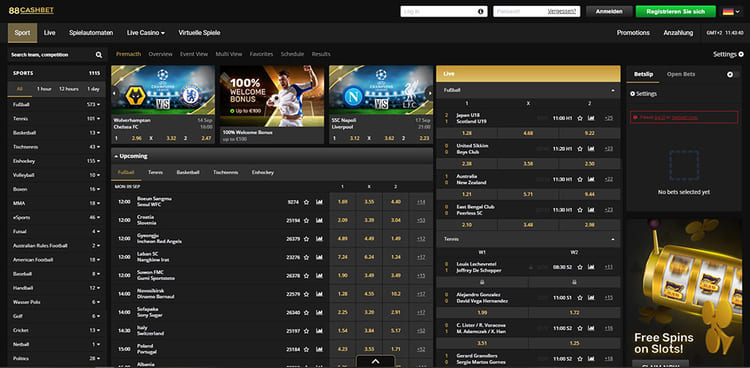Favorite the Louis Lechevretel tennis match star

point(580,267)
